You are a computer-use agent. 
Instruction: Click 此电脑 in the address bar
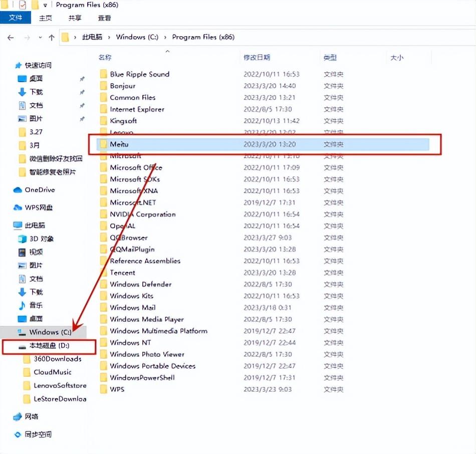coord(92,37)
